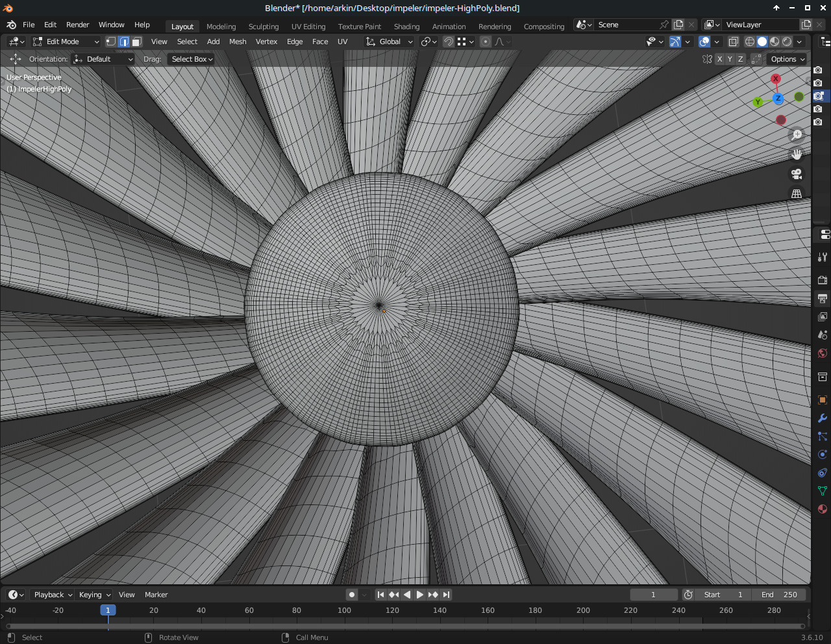
Task: Open the Tool properties tab
Action: [x=823, y=257]
